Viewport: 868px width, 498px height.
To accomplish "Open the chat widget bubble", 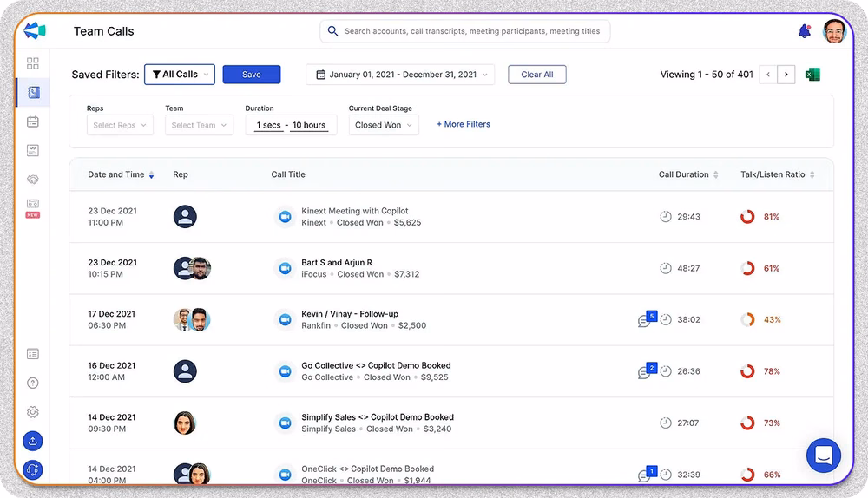I will pos(824,455).
